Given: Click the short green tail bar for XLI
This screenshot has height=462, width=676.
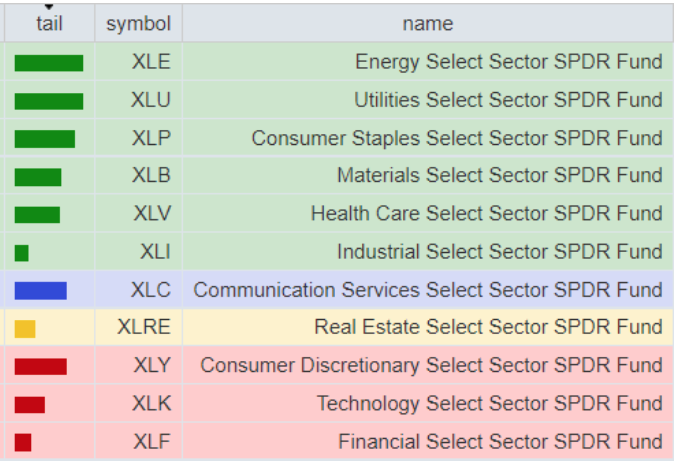Looking at the screenshot, I should (22, 253).
